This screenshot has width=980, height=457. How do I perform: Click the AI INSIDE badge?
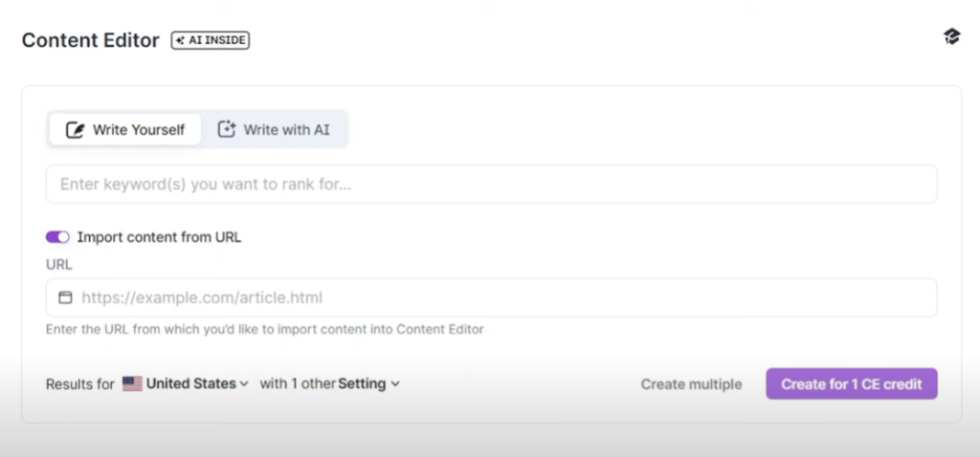pos(211,40)
